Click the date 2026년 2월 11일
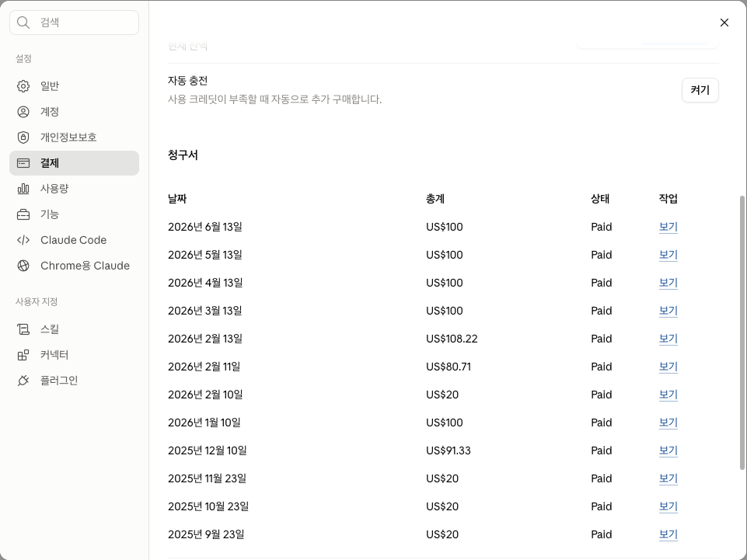This screenshot has width=747, height=560. click(x=204, y=367)
